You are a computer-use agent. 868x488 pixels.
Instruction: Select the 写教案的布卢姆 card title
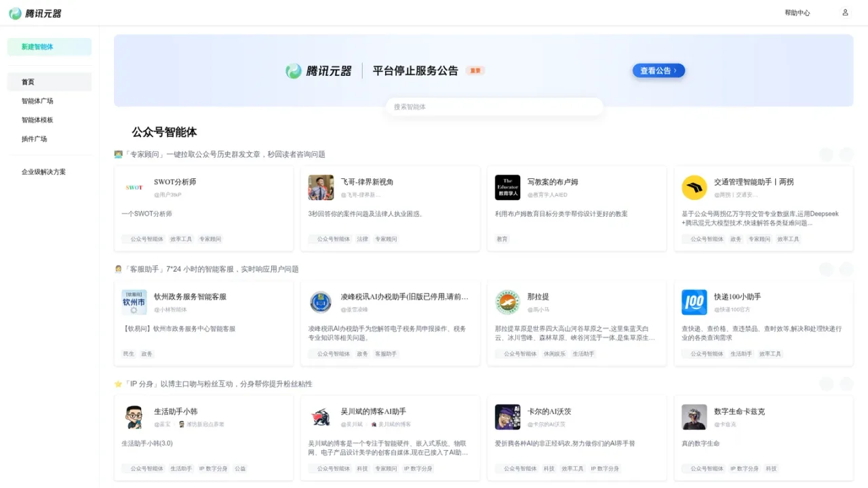click(x=553, y=182)
